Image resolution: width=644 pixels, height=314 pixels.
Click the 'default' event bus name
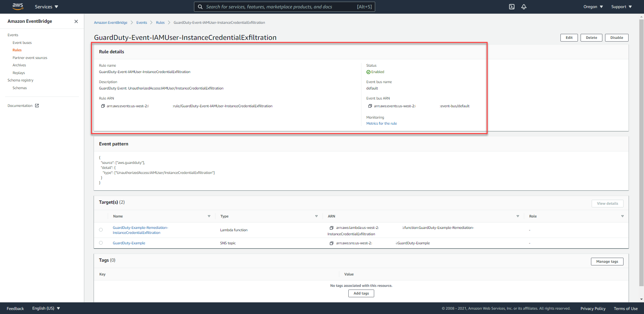[372, 88]
